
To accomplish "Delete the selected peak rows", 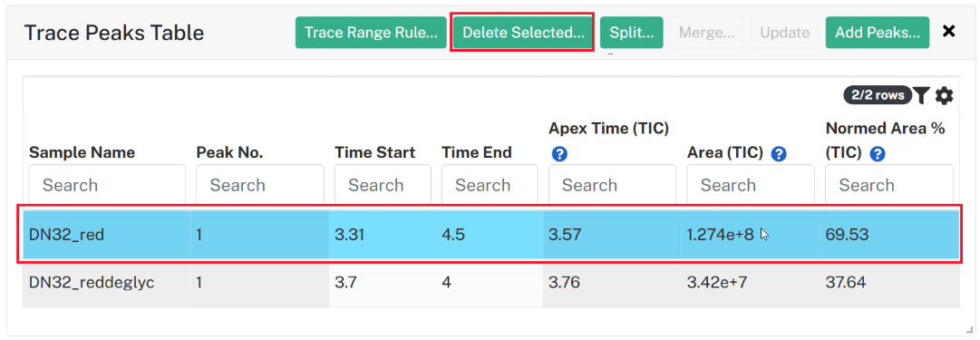I will [522, 33].
